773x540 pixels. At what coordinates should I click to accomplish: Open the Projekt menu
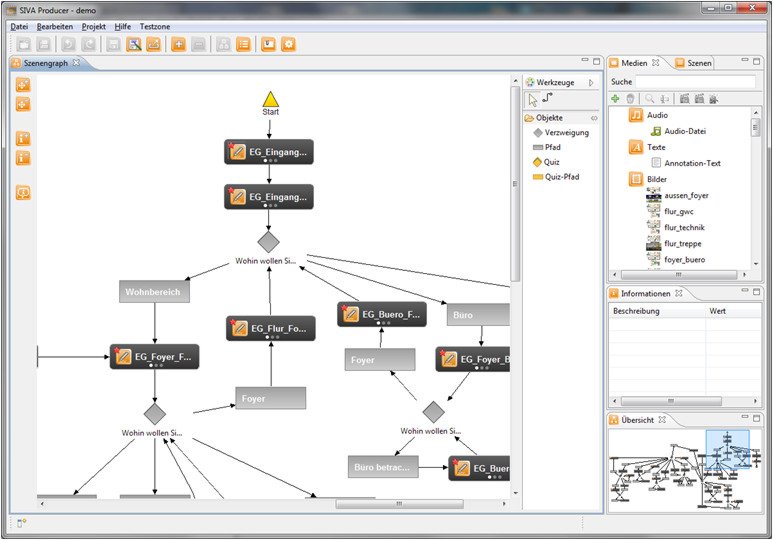pos(93,26)
